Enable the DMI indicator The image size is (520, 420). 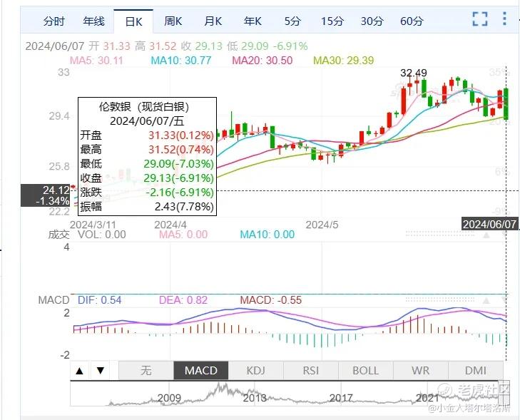coord(476,370)
